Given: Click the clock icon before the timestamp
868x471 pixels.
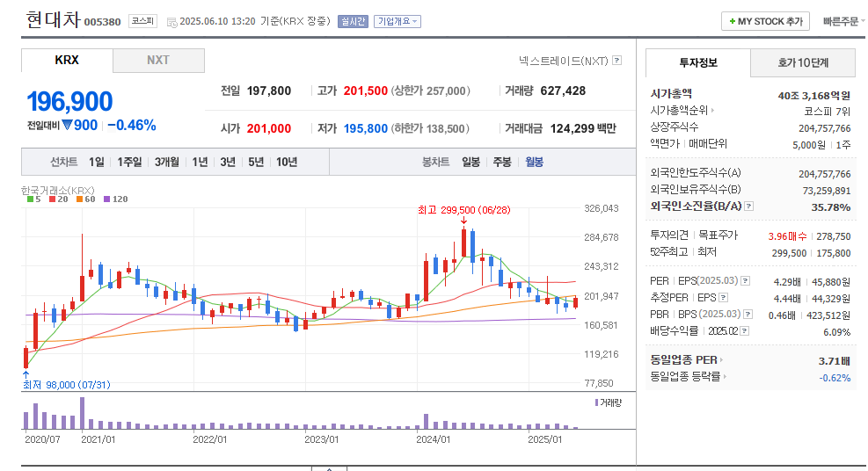Looking at the screenshot, I should point(172,22).
